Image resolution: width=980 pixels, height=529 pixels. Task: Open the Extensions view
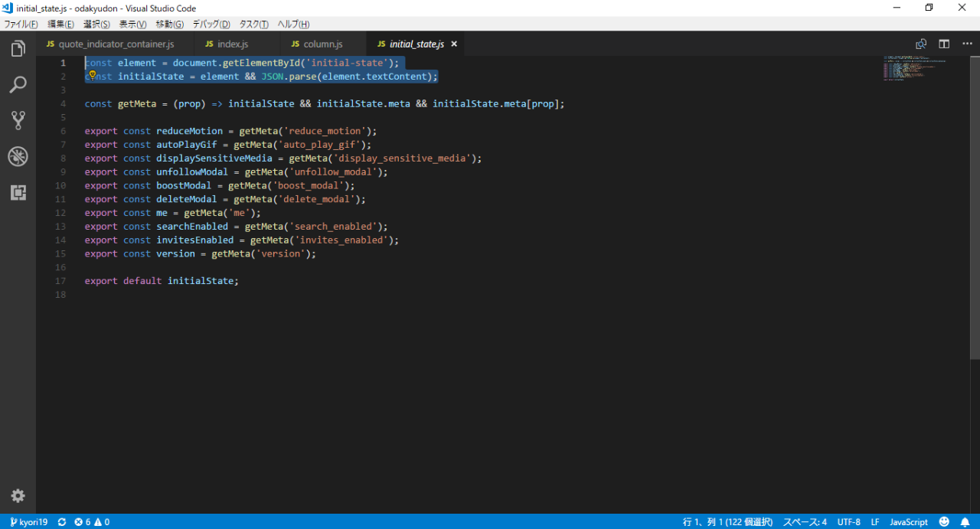(x=18, y=192)
